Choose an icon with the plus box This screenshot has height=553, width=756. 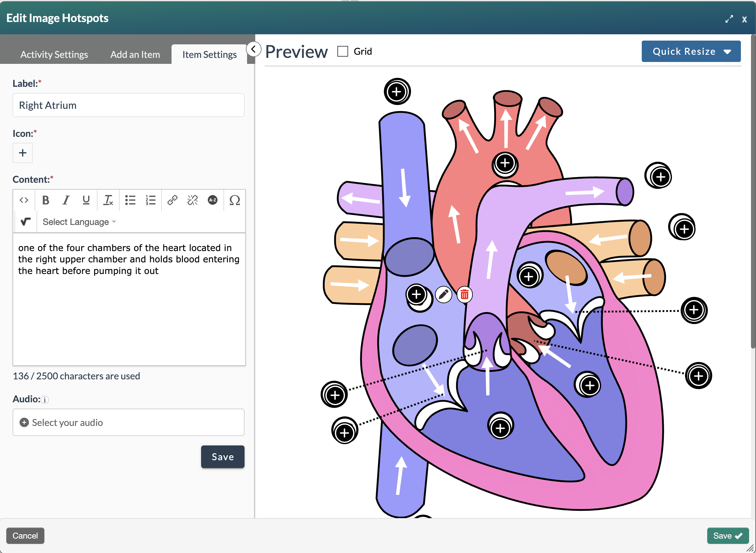click(x=22, y=153)
